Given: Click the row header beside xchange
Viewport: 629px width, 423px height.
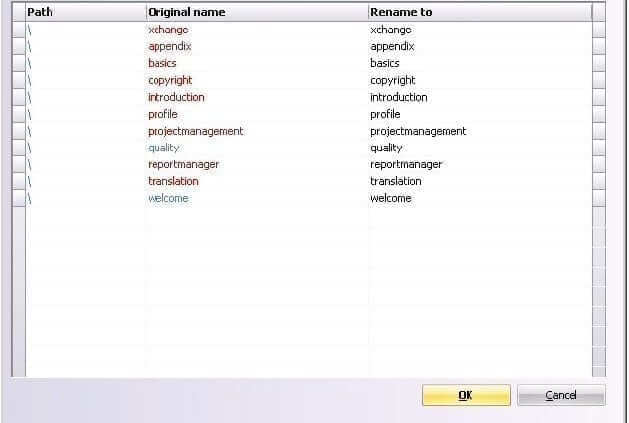Looking at the screenshot, I should 18,30.
